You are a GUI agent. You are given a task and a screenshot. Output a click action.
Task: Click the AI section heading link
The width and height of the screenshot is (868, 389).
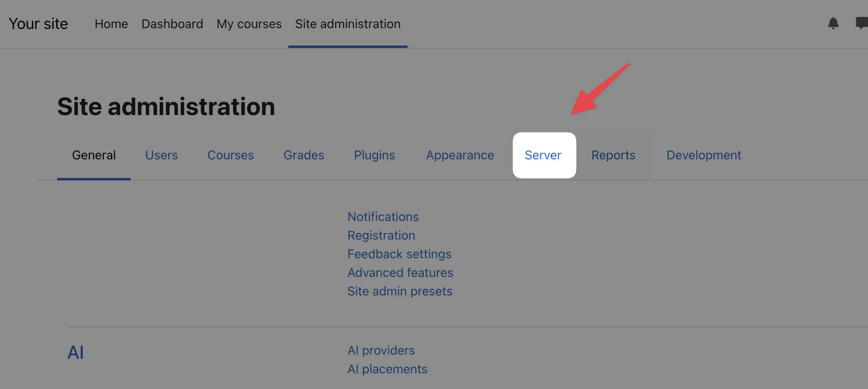[76, 353]
